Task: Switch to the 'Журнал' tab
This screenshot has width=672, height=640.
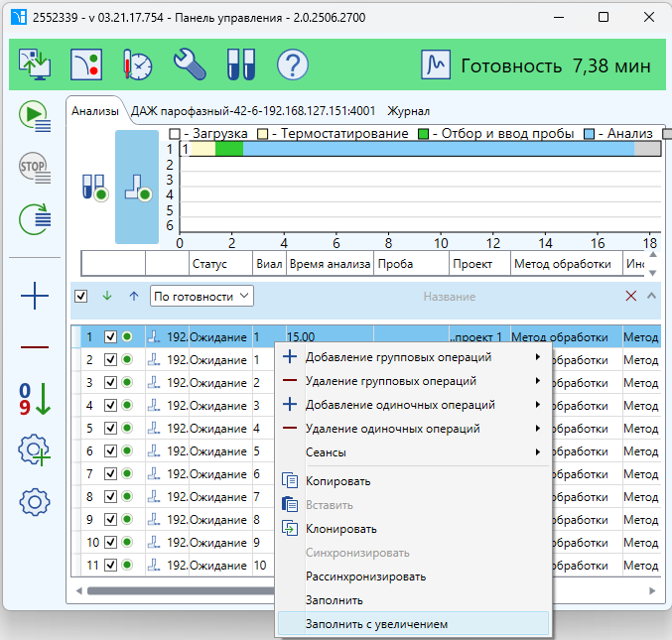Action: click(x=408, y=111)
